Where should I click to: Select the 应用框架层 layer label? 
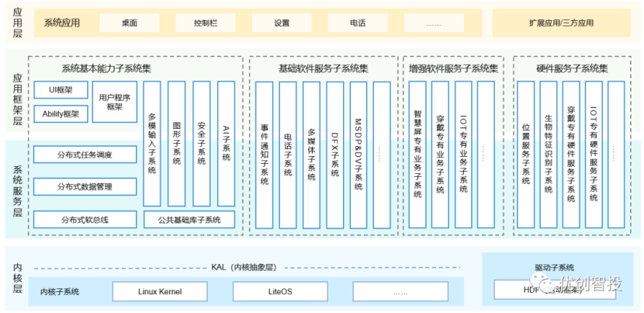pyautogui.click(x=17, y=99)
